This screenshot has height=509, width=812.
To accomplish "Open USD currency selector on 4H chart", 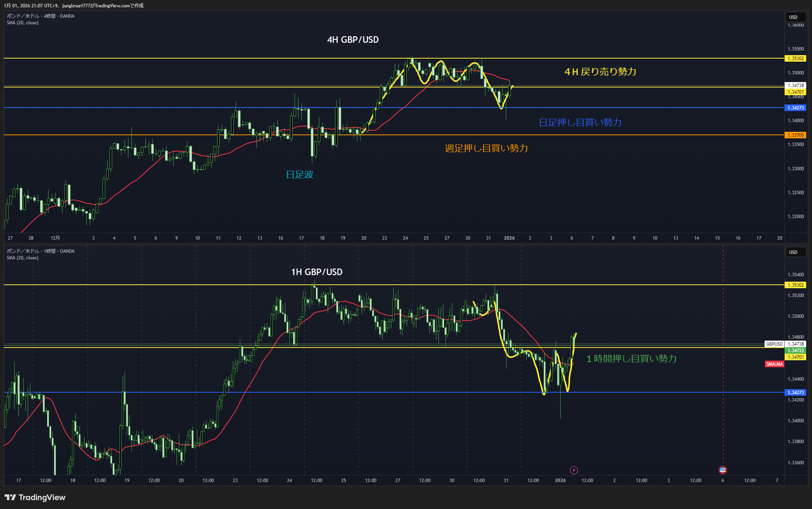I will coord(795,17).
